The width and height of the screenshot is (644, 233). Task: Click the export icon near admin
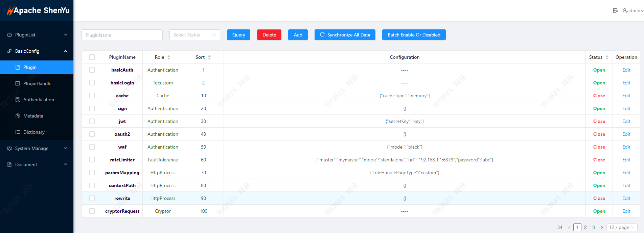coord(616,10)
